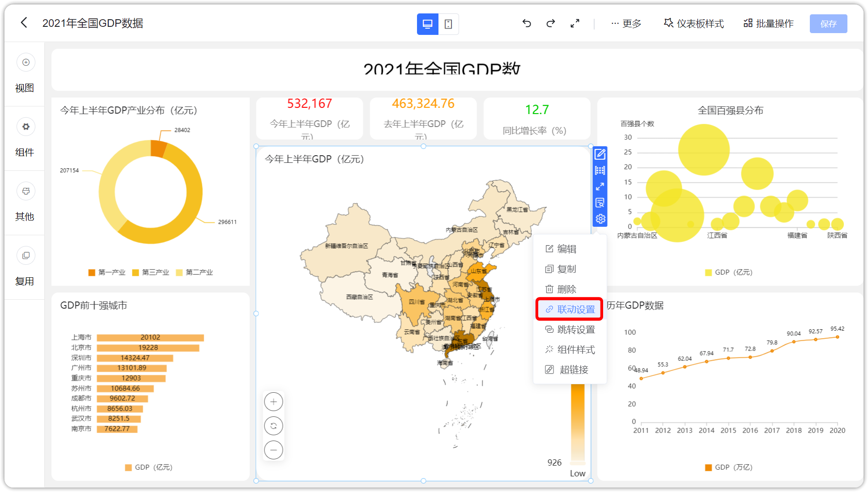Zoom out on the map
Viewport: 868px width, 492px height.
273,450
